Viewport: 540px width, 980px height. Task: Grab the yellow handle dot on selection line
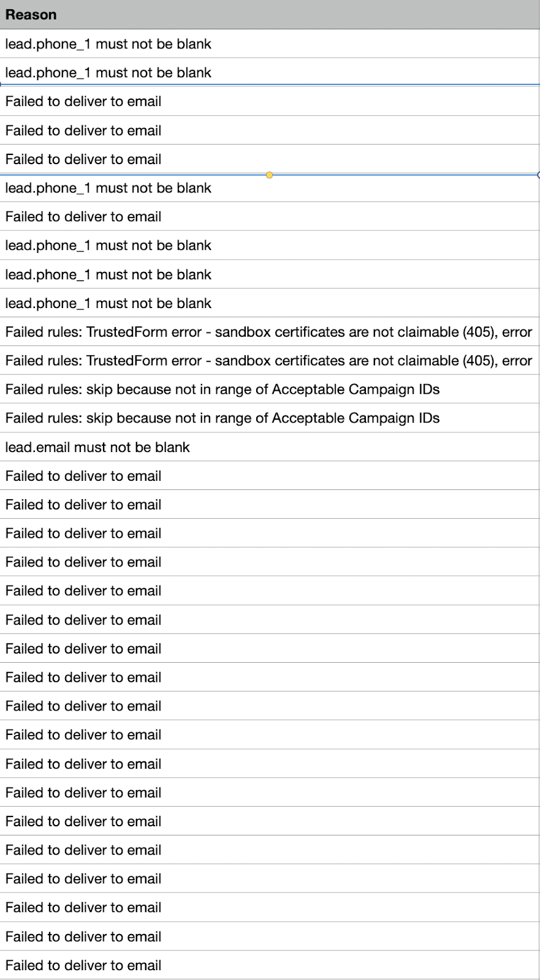click(x=269, y=175)
